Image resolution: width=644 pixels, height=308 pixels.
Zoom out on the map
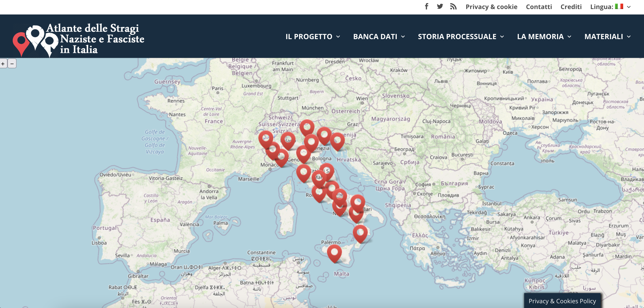(12, 64)
